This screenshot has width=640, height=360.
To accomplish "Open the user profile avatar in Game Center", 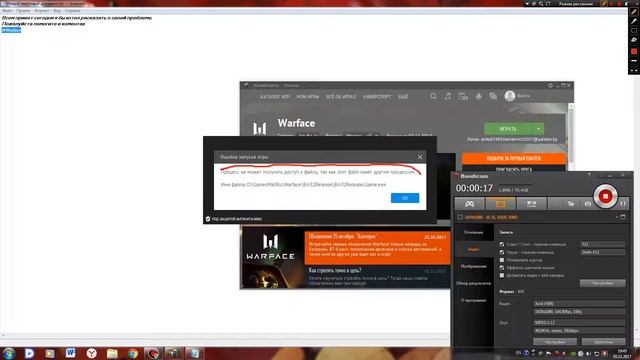I will [x=509, y=96].
